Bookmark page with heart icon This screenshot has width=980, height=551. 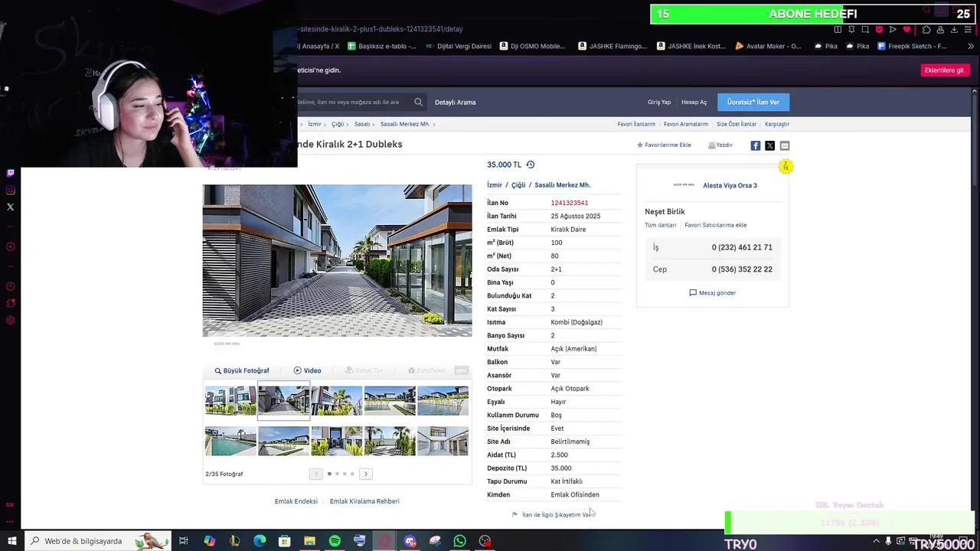coord(906,29)
